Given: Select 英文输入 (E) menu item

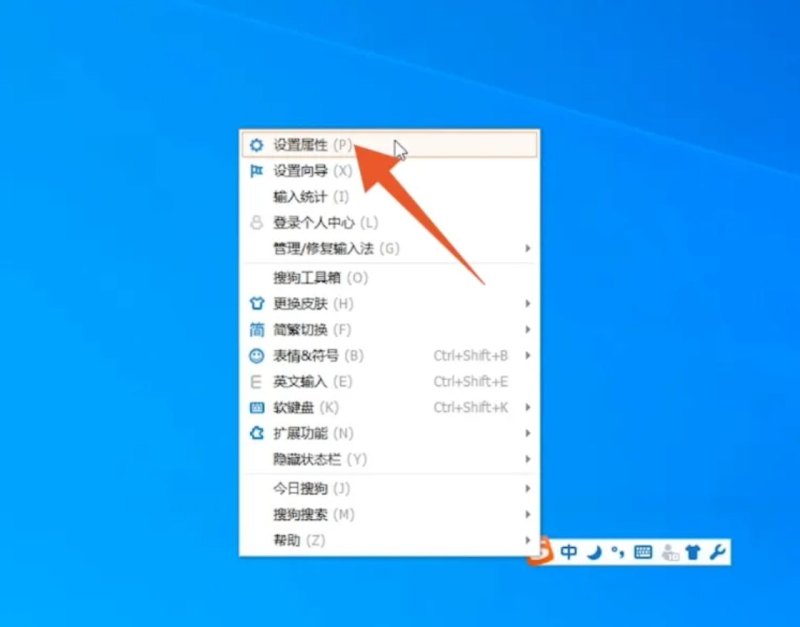Looking at the screenshot, I should (x=389, y=382).
